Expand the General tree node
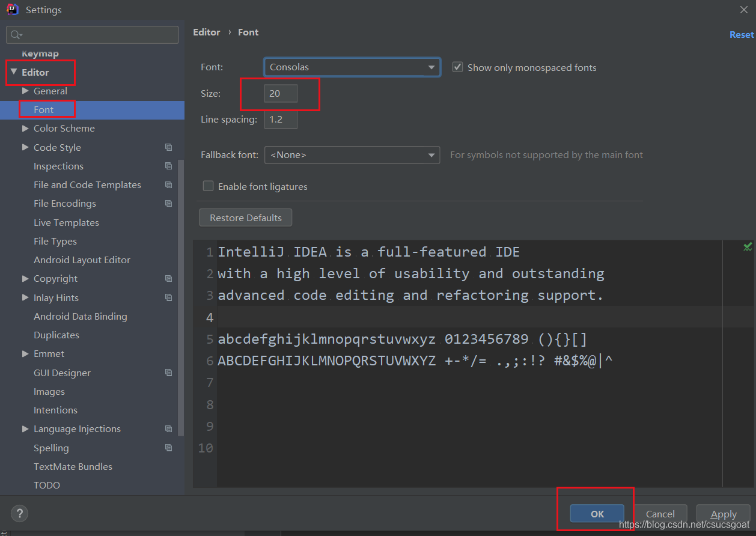This screenshot has width=756, height=536. (25, 91)
